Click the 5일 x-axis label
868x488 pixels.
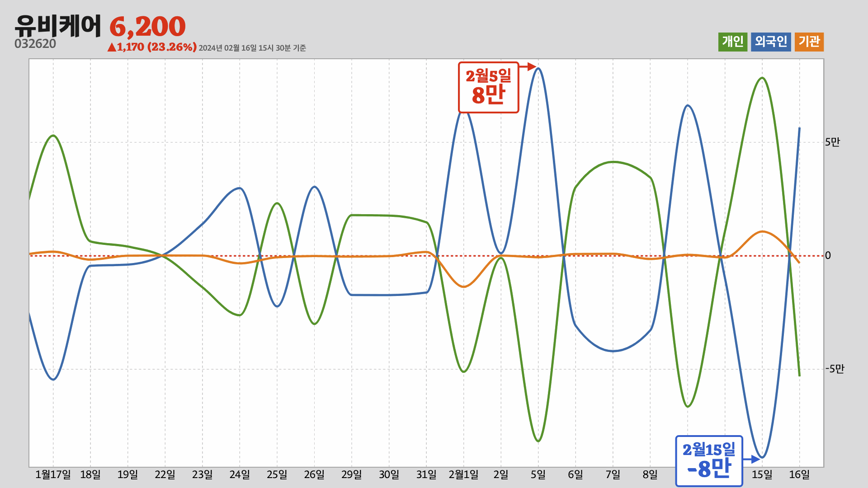[538, 474]
